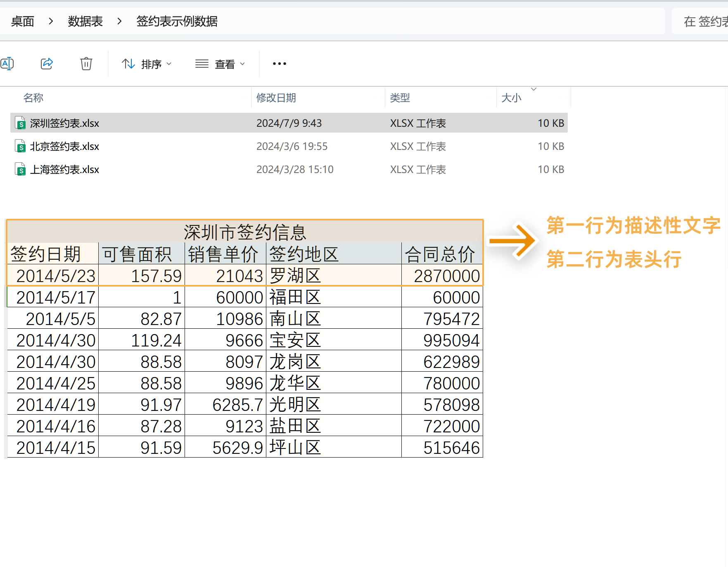The height and width of the screenshot is (567, 728).
Task: Click the Rename icon in the toolbar
Action: click(7, 64)
